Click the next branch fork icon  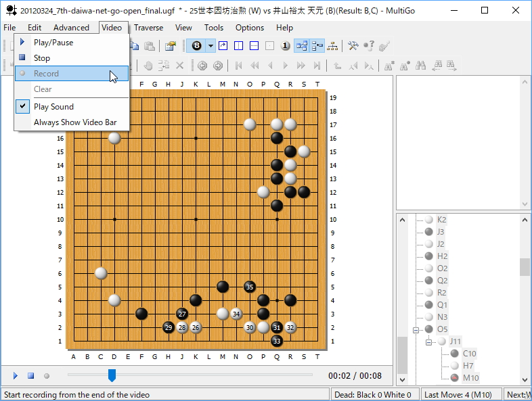coord(369,66)
